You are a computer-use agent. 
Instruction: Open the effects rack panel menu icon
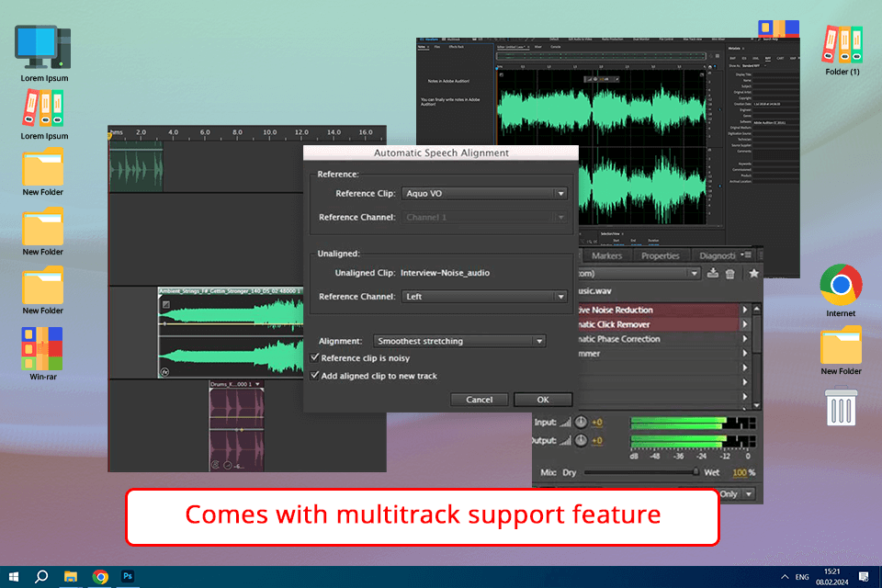tap(746, 254)
